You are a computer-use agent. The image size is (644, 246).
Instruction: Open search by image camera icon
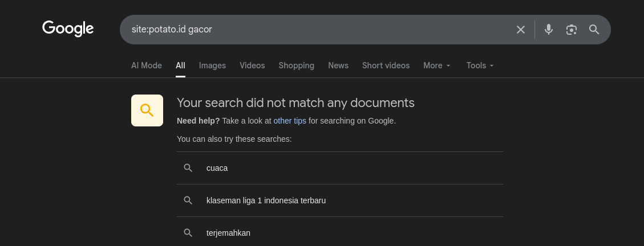(571, 30)
